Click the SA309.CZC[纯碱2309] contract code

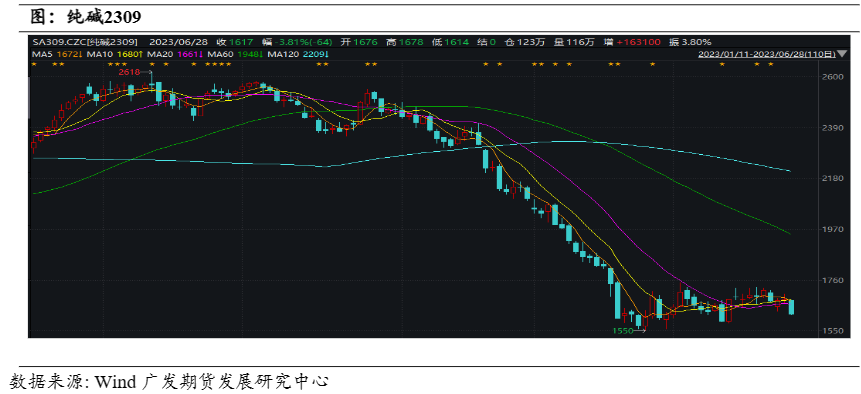85,42
